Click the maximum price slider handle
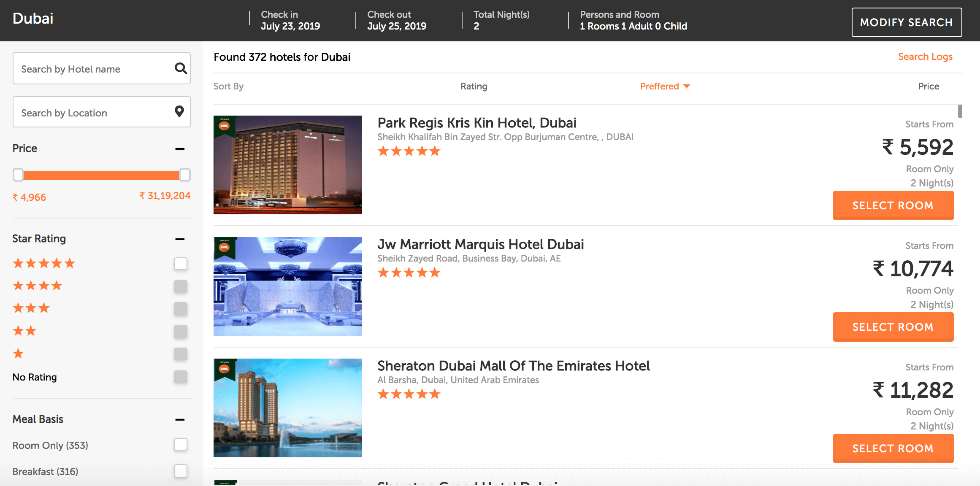Viewport: 980px width, 486px height. tap(185, 175)
